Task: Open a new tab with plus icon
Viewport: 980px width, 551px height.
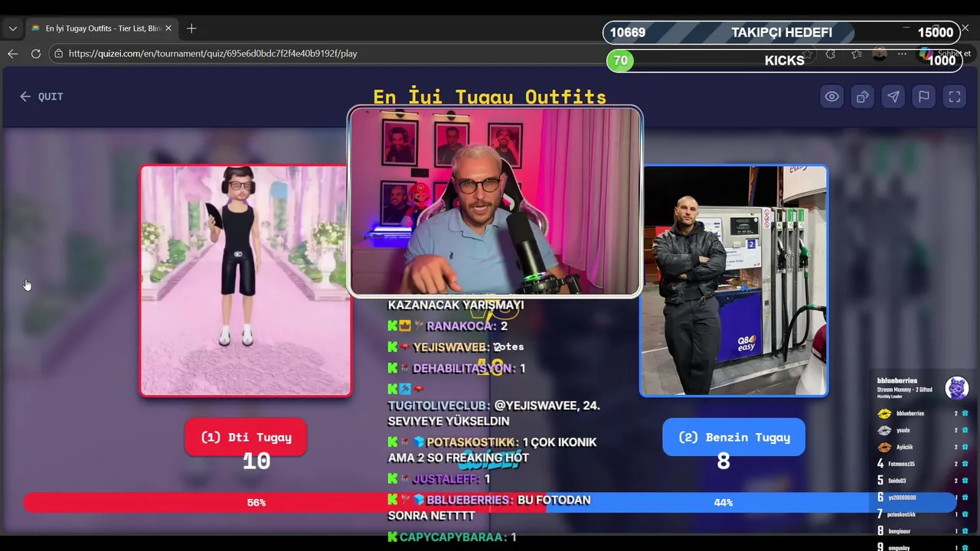Action: [191, 28]
